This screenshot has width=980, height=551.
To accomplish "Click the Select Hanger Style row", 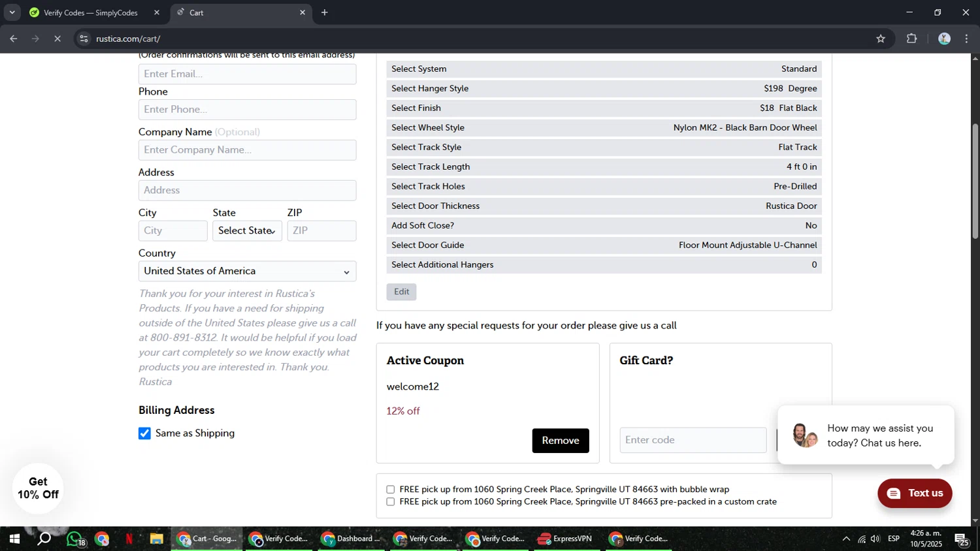I will [x=604, y=88].
